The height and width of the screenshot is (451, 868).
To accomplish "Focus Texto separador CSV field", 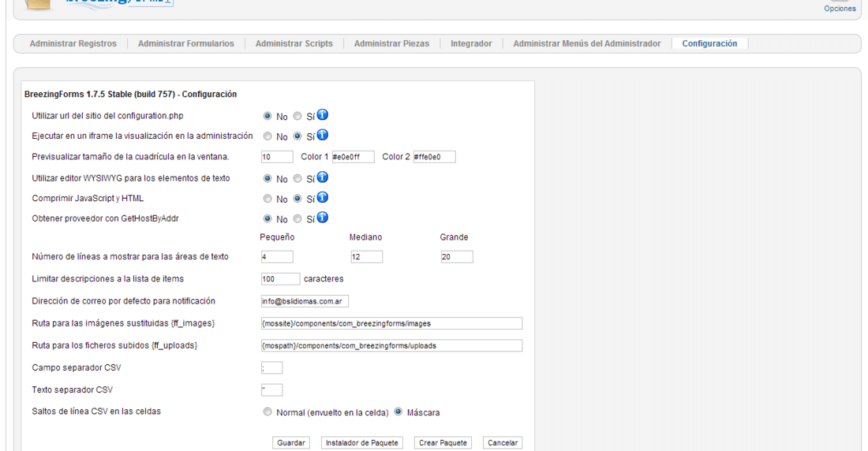I will click(x=271, y=389).
